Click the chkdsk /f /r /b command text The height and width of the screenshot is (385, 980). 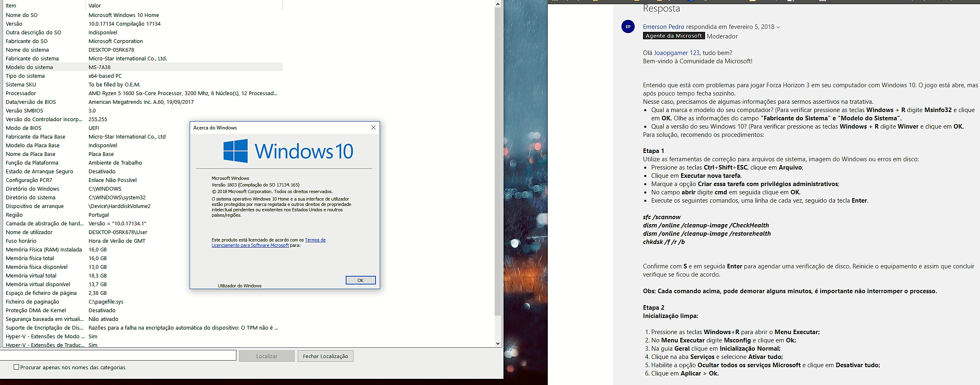click(x=664, y=242)
